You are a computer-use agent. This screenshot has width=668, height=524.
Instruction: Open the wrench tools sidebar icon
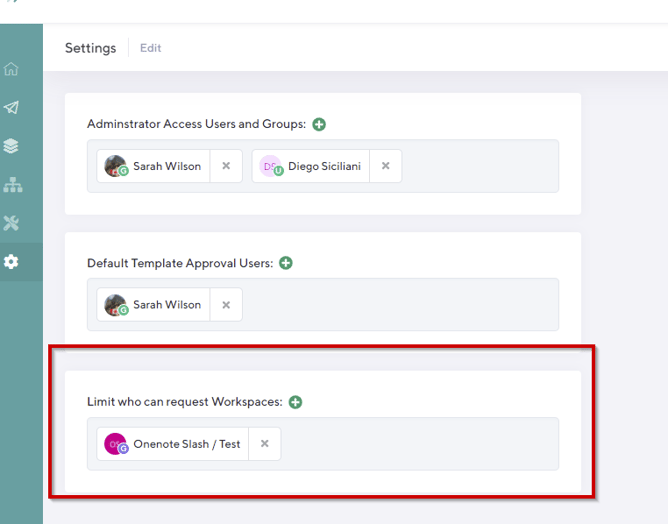11,223
